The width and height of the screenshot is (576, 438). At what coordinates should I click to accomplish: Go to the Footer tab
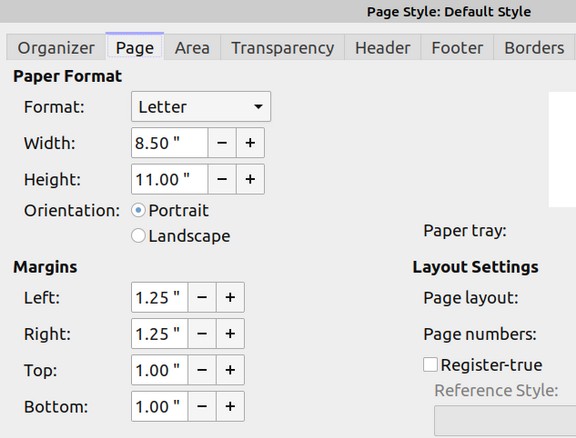(x=457, y=48)
